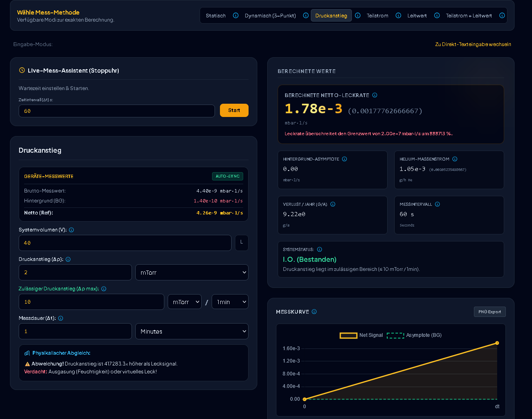The height and width of the screenshot is (419, 532).
Task: Show info for Zulässiger Druckanstieg (Δp max)
Action: (x=104, y=289)
